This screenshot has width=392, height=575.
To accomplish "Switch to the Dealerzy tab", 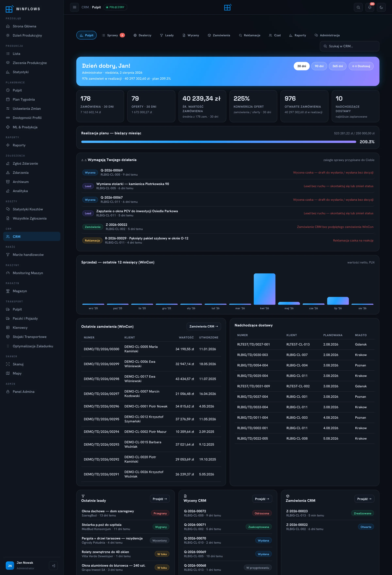I will (x=142, y=35).
